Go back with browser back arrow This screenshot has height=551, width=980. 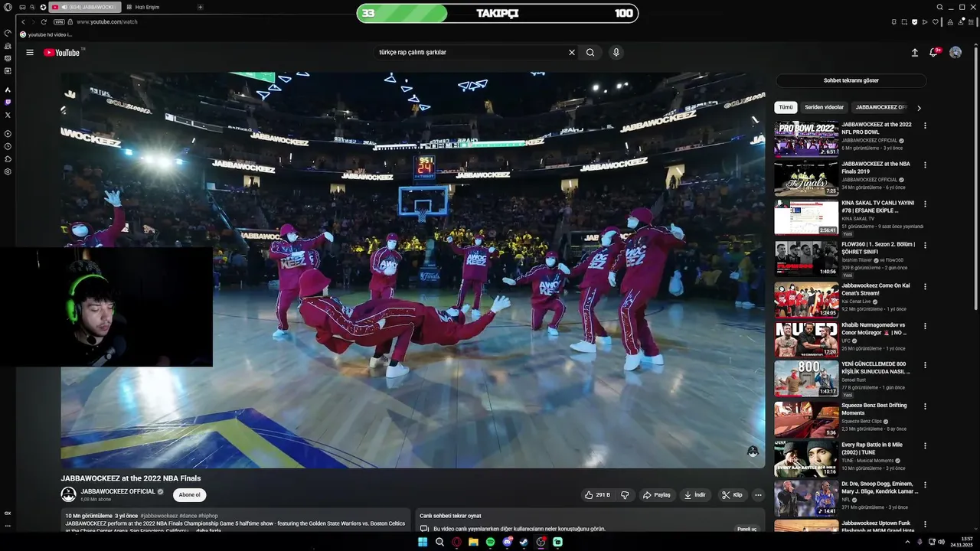[23, 21]
